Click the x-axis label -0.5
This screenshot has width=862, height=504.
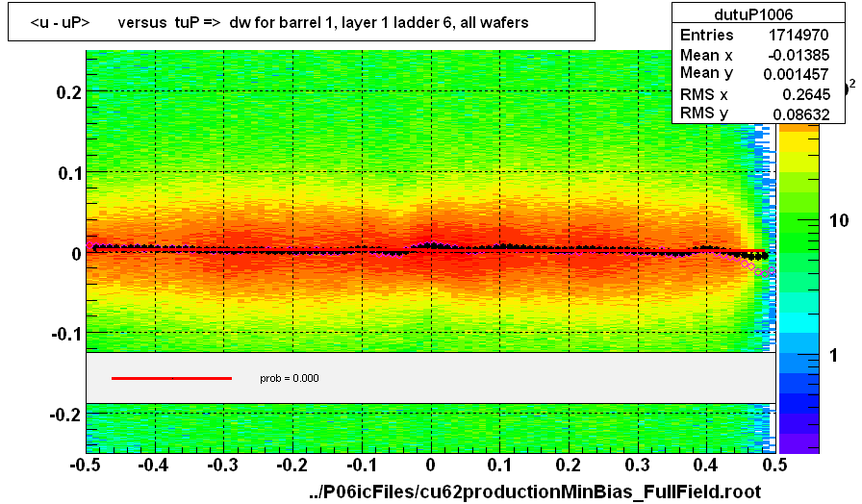pyautogui.click(x=84, y=465)
